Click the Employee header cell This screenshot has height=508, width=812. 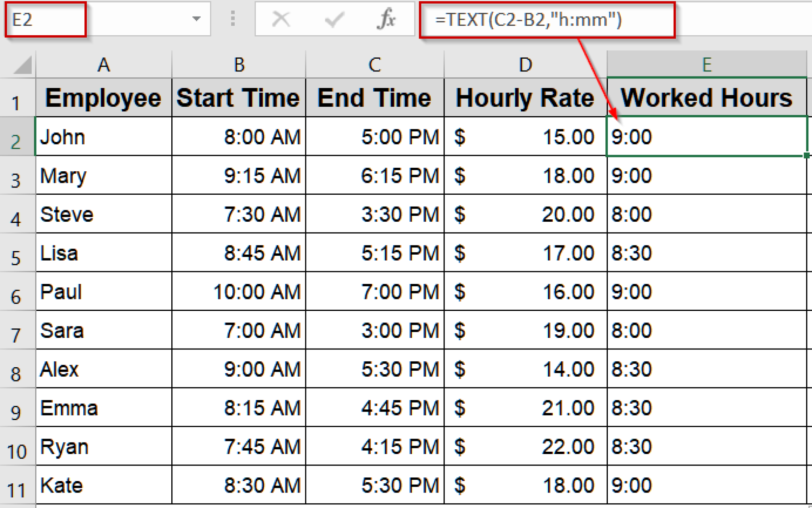103,98
